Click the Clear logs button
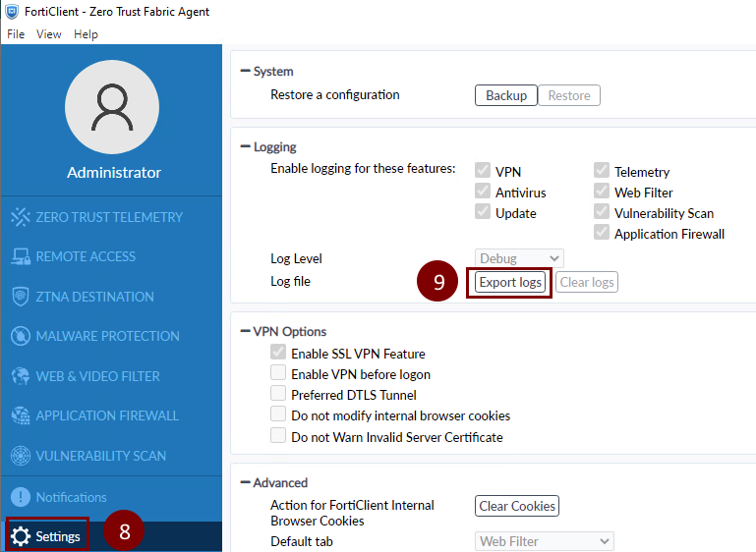Screen dimensions: 756x552 click(587, 282)
